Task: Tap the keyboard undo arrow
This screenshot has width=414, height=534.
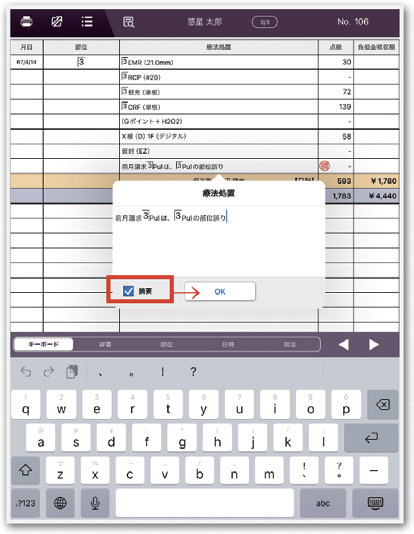Action: [x=26, y=372]
